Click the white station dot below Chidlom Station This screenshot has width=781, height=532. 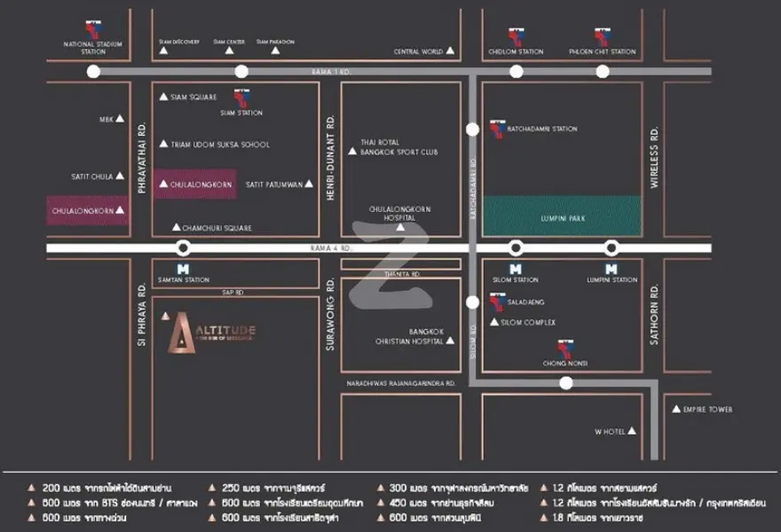tap(516, 72)
